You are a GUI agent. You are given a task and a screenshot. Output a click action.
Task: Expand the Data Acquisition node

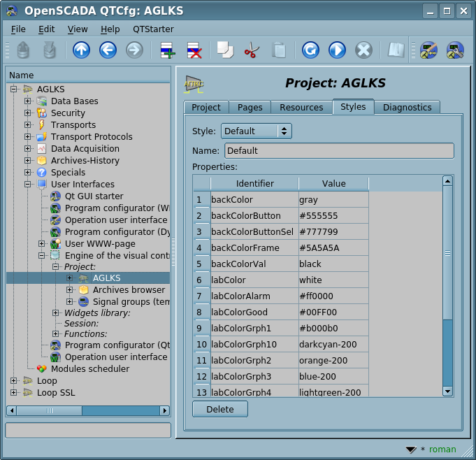click(x=27, y=148)
